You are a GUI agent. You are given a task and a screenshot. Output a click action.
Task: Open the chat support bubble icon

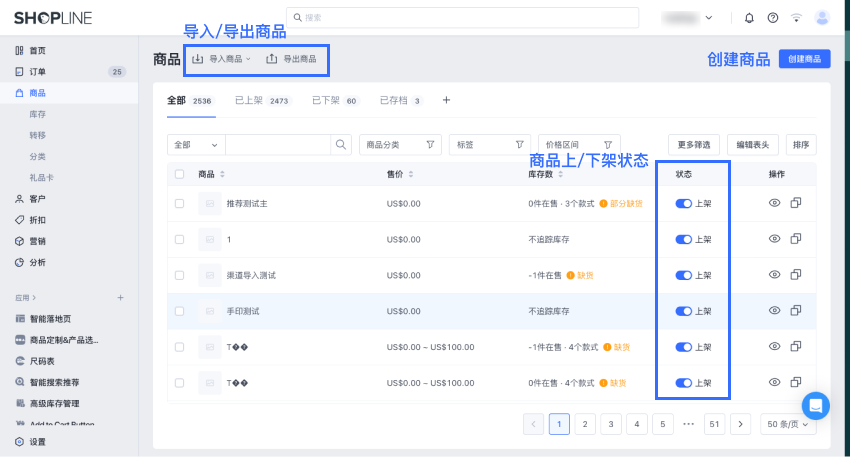[x=815, y=405]
